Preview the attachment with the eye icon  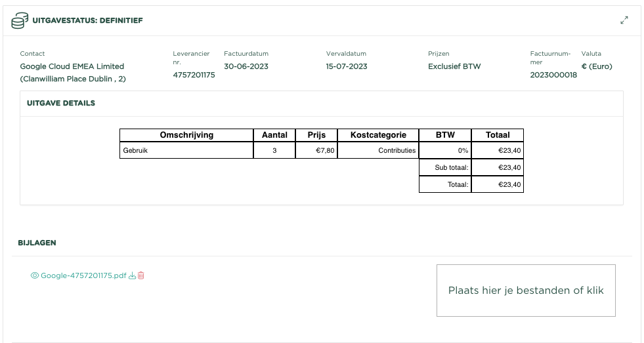pos(35,276)
